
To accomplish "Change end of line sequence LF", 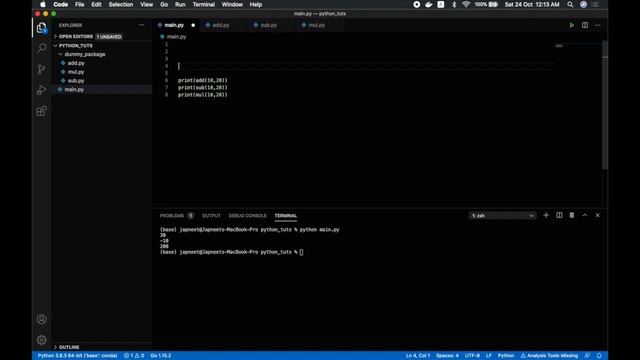I will [x=489, y=356].
